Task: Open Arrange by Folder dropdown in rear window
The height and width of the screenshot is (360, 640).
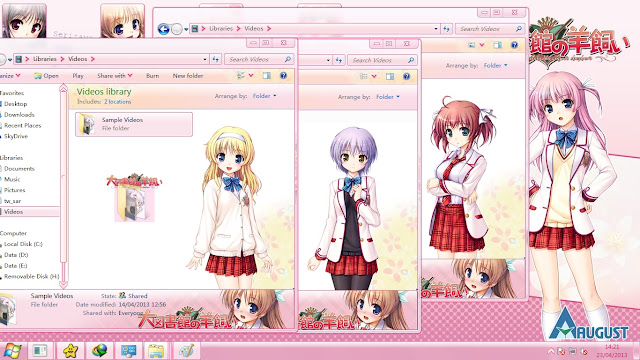Action: click(495, 65)
